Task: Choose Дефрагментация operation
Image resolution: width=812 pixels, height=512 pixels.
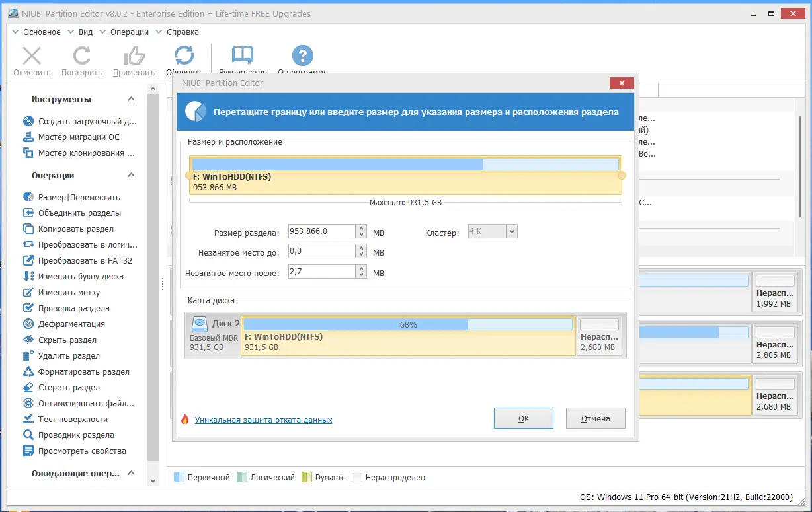Action: (63, 324)
